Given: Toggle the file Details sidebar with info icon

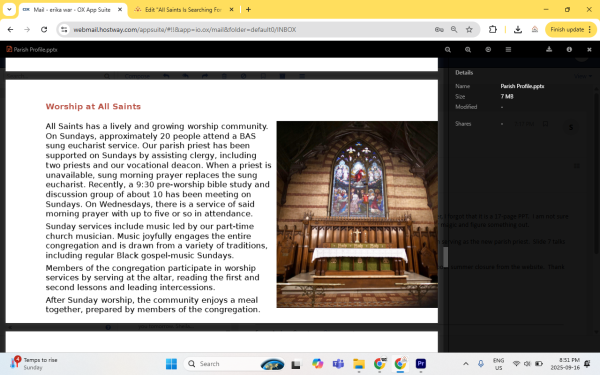Looking at the screenshot, I should (569, 49).
